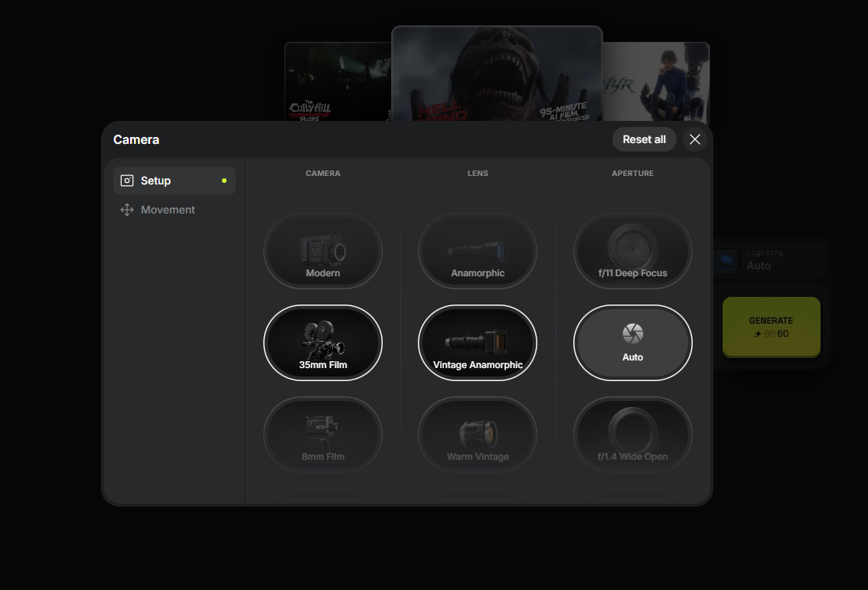Open the Cully Hill Boys thumbnail

click(x=338, y=82)
